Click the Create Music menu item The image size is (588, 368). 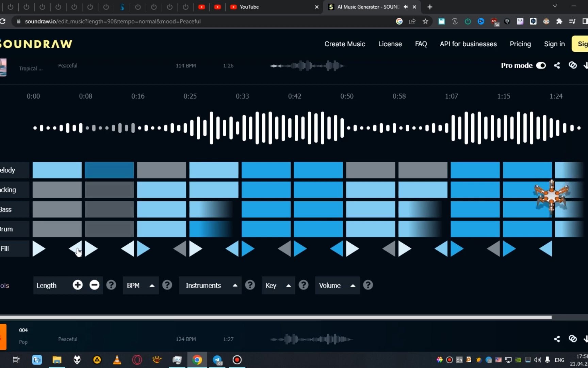point(345,44)
